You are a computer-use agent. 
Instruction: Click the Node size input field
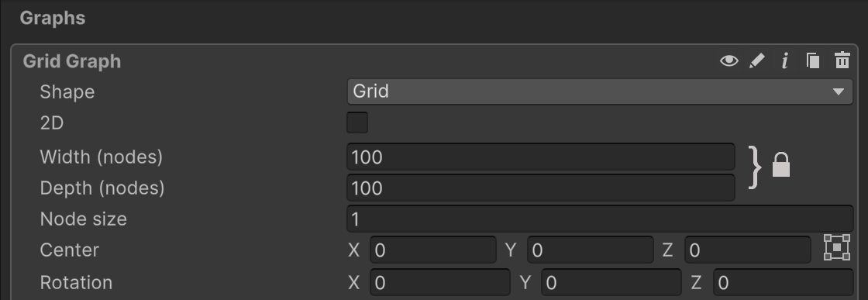(x=600, y=219)
